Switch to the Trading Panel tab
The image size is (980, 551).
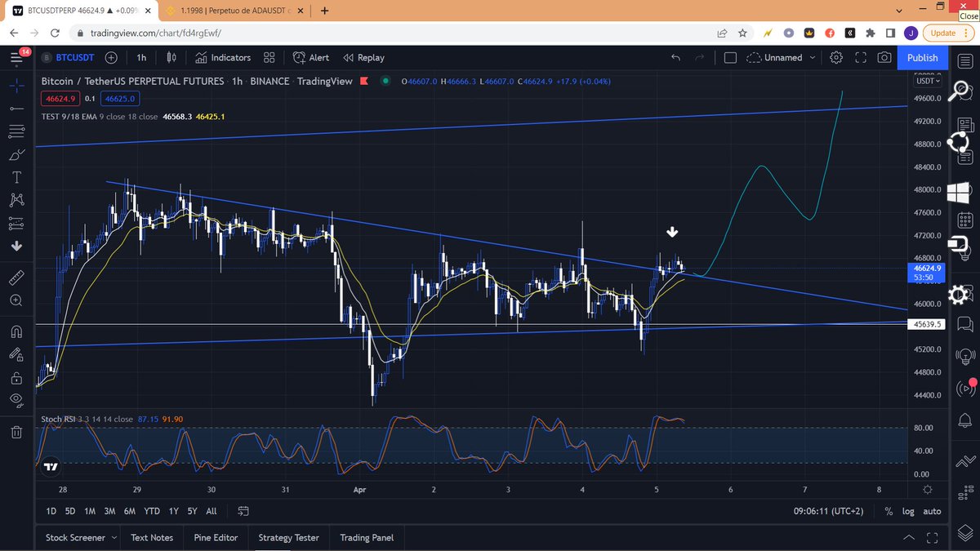pos(367,537)
